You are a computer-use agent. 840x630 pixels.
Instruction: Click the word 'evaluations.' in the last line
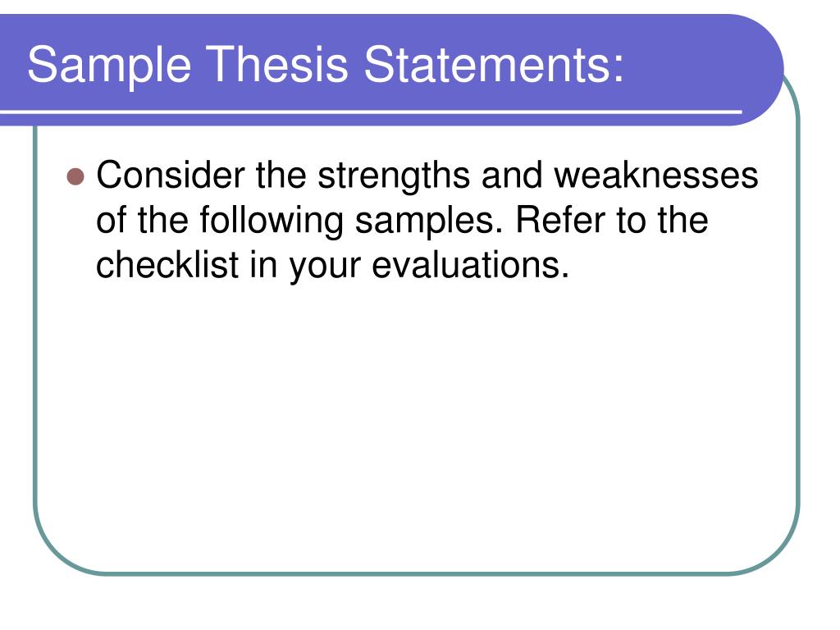(x=470, y=264)
